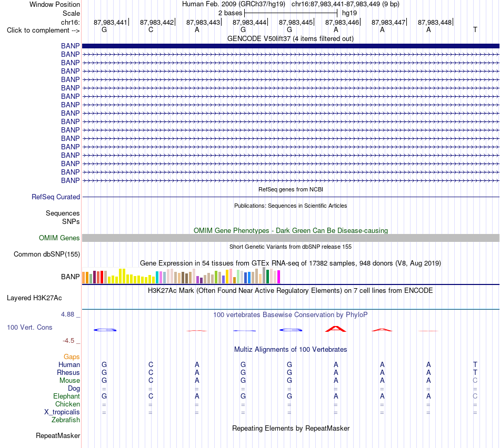Open the OMIM Gene Phenotypes track title
Image resolution: width=500 pixels, height=448 pixels.
(291, 230)
